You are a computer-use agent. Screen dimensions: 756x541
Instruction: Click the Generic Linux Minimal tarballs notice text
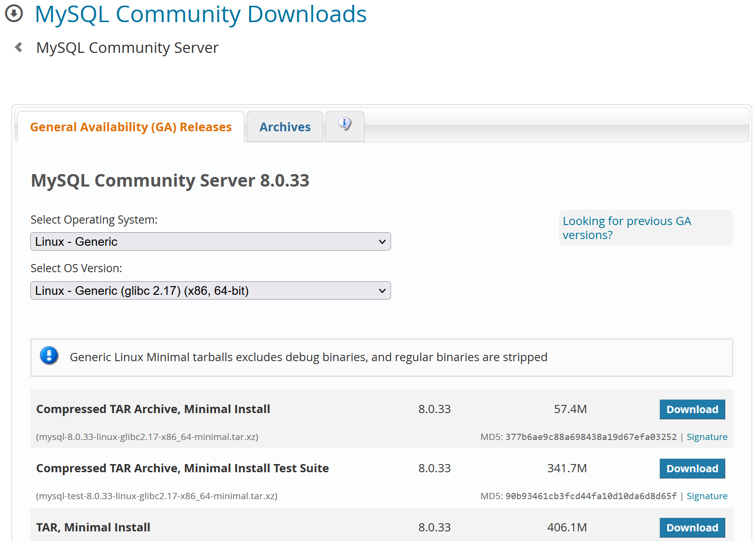tap(309, 357)
